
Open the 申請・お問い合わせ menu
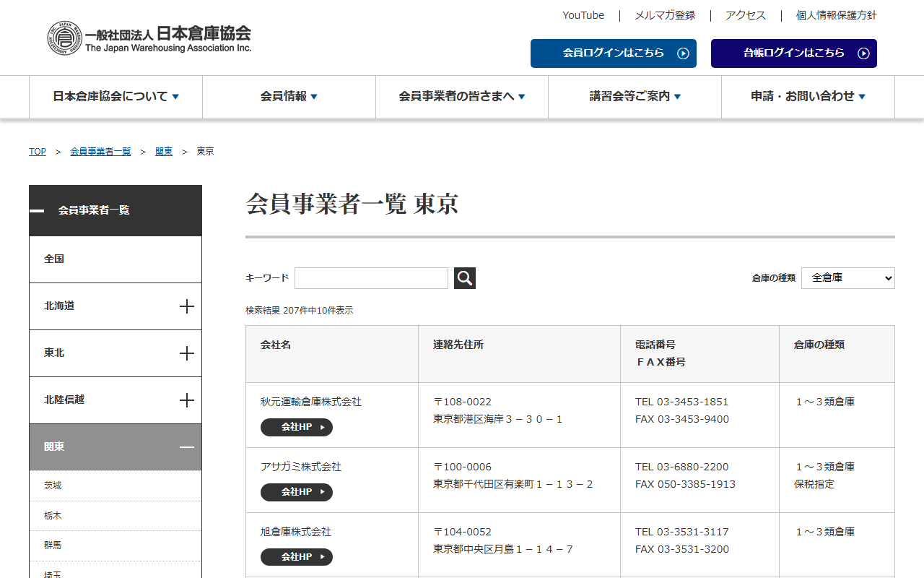click(808, 97)
